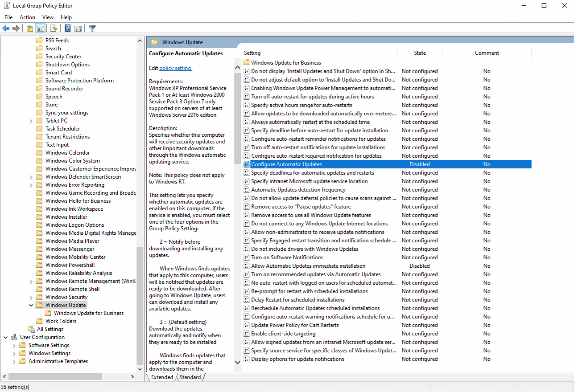Screen dimensions: 574x392
Task: Expand the Tablet PC tree node
Action: [31, 121]
